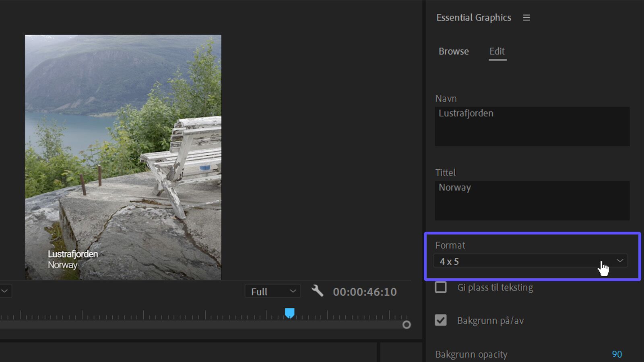This screenshot has height=362, width=644.
Task: Switch to the Browse tab
Action: click(x=453, y=51)
